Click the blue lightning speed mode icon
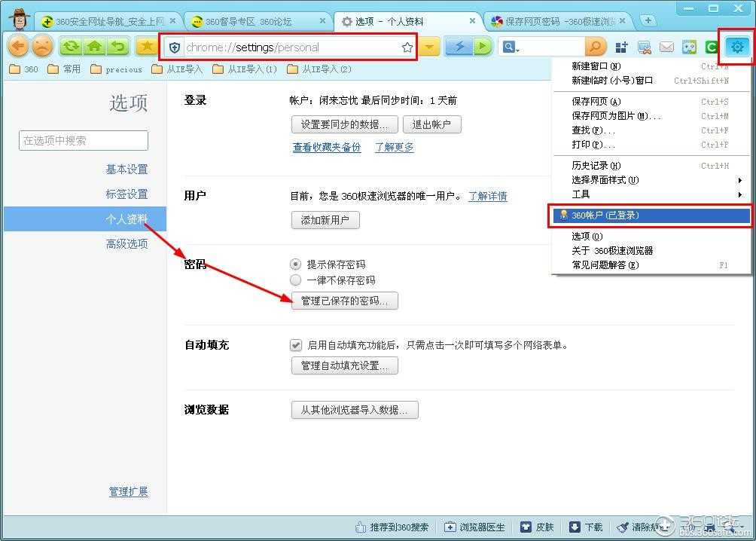This screenshot has width=756, height=541. pos(459,47)
